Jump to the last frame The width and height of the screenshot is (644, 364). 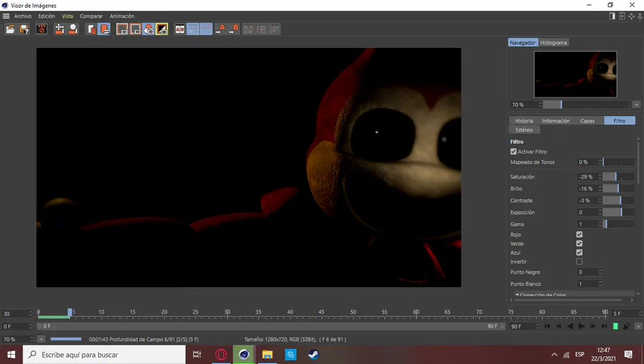click(x=604, y=326)
